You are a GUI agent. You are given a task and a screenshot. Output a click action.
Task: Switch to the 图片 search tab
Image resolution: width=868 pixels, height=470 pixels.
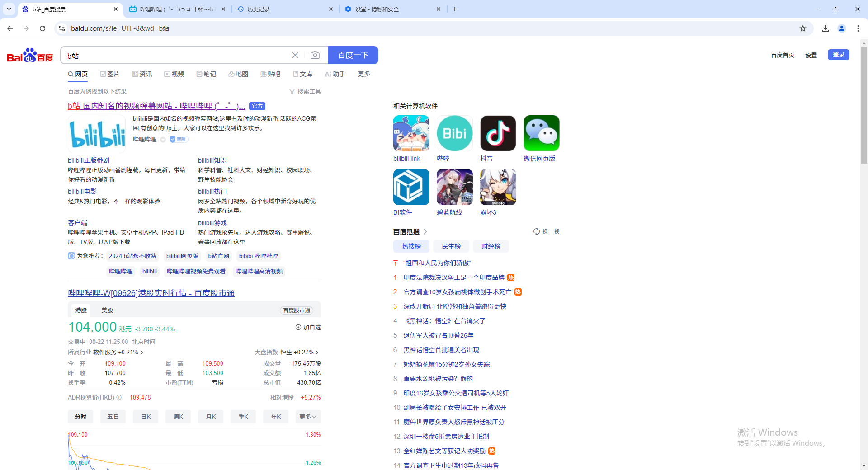pyautogui.click(x=110, y=74)
